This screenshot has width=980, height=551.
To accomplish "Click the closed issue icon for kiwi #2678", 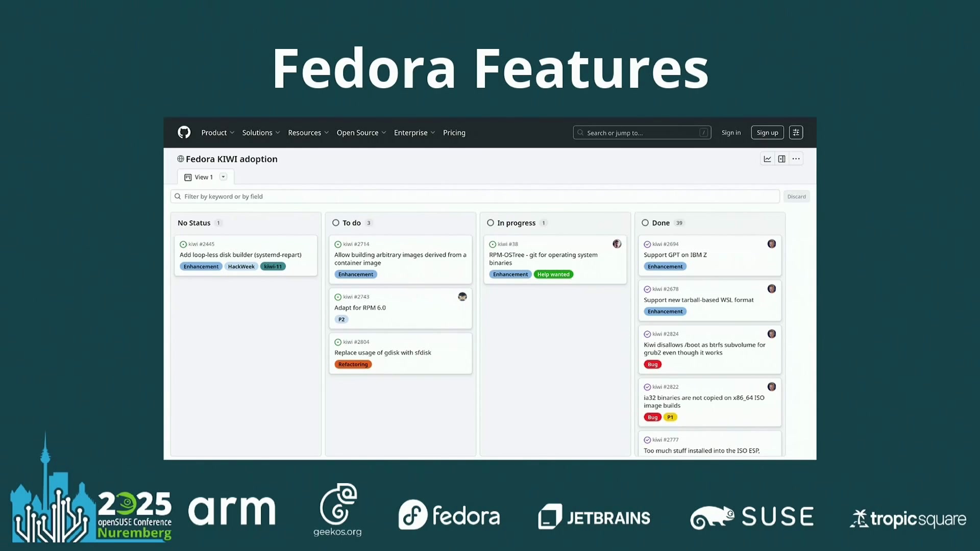I will pos(647,289).
